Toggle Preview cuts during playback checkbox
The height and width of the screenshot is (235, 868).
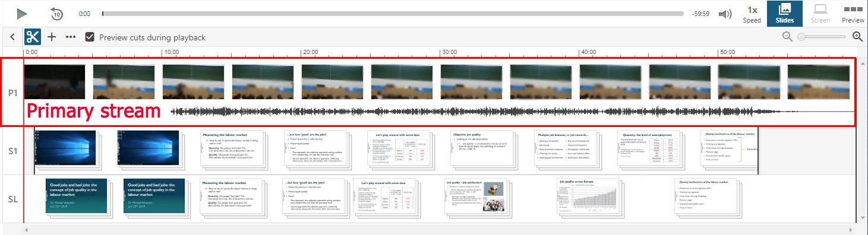coord(90,37)
